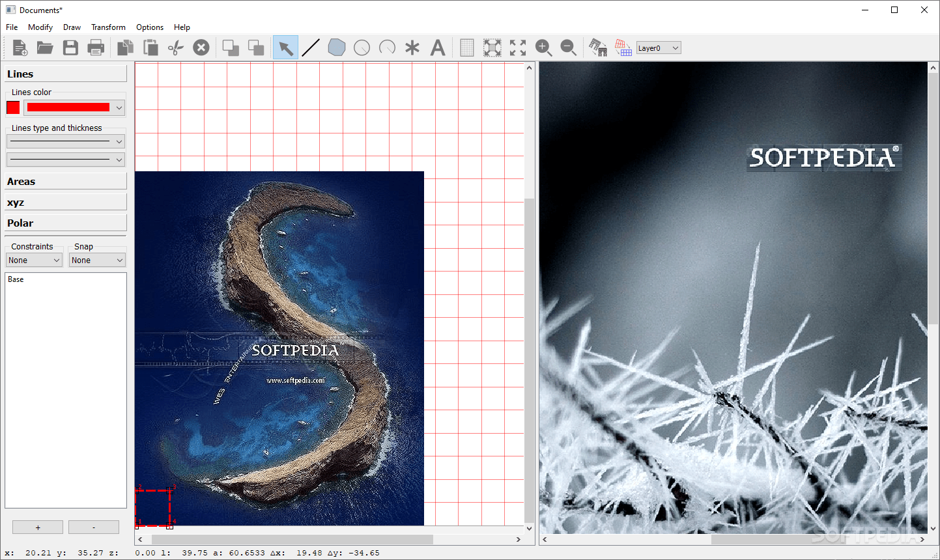Open the Layer0 layer dropdown
Screen dimensions: 940x560
pos(659,48)
